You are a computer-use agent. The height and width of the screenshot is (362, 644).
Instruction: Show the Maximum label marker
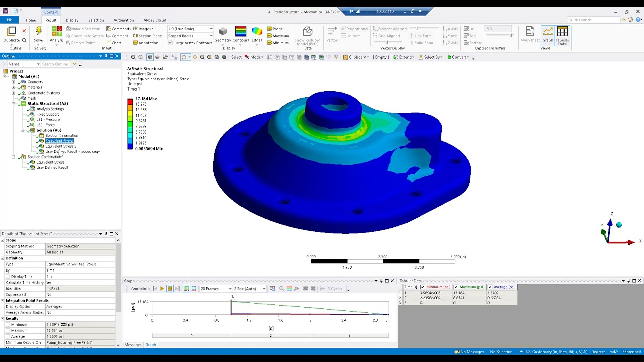278,36
